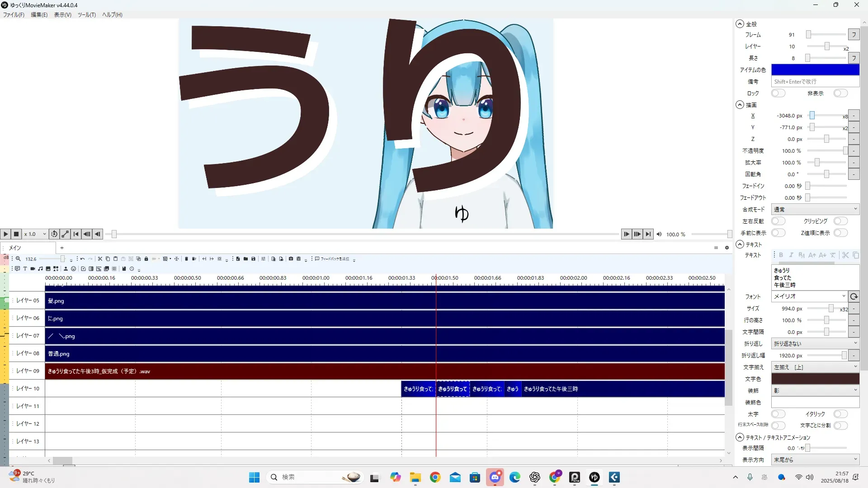Click the 文字色 dark brown swatch
The image size is (868, 488).
point(815,379)
